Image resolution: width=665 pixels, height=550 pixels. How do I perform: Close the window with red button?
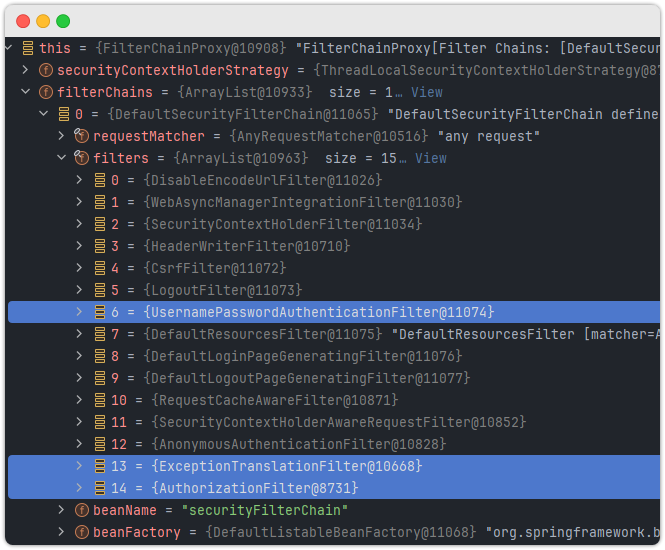[23, 21]
